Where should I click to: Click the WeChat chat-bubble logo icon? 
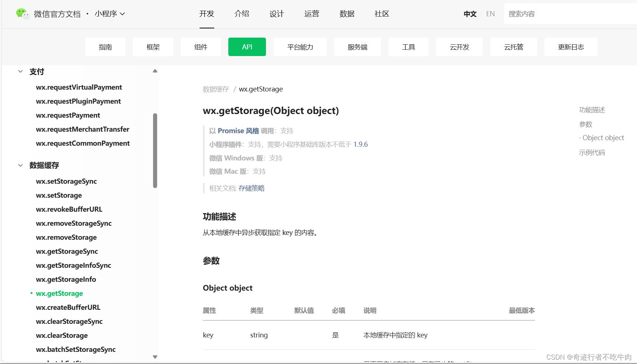(22, 13)
